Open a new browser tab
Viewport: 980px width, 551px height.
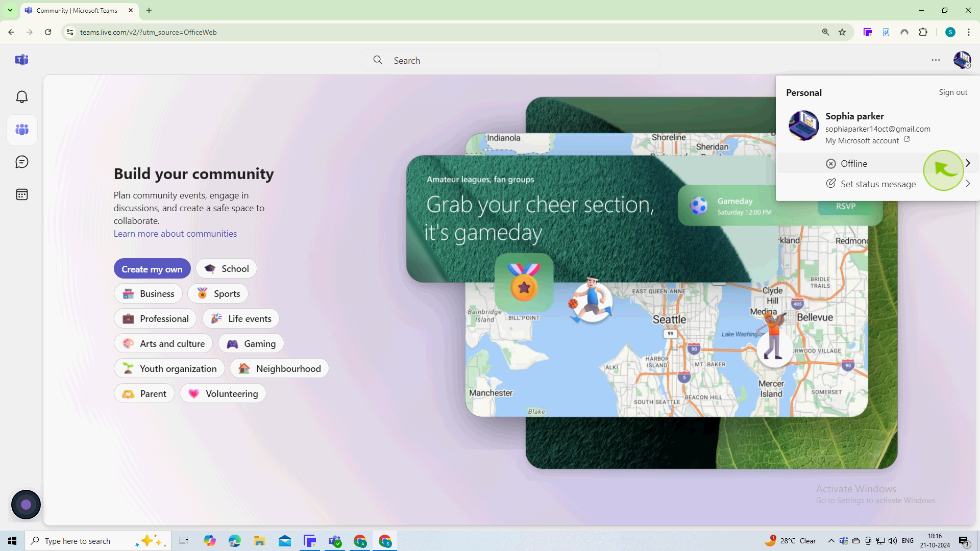point(149,10)
